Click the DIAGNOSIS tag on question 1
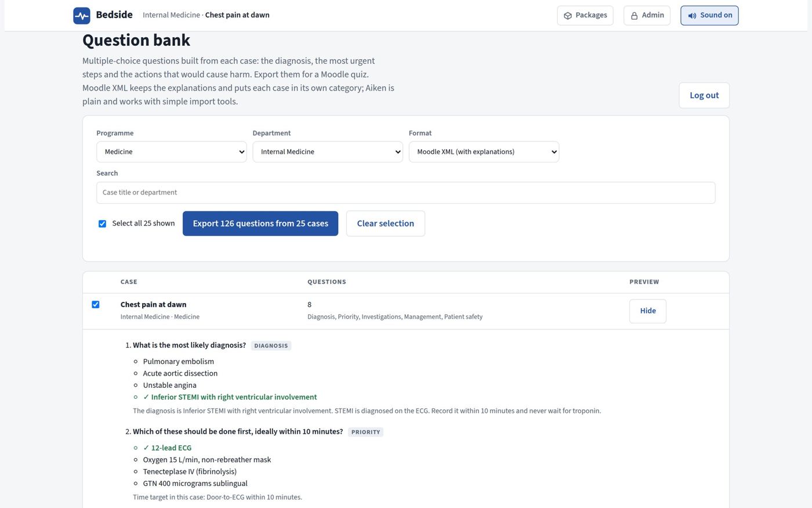Image resolution: width=812 pixels, height=508 pixels. (271, 345)
